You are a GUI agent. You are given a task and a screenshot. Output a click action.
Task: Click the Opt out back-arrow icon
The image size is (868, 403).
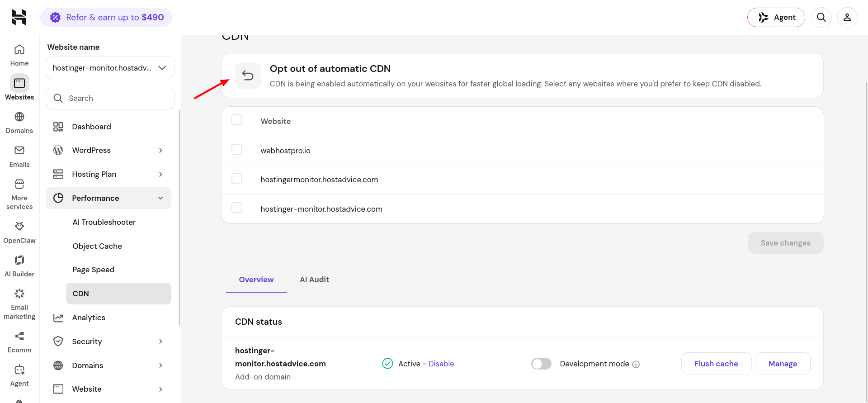tap(248, 75)
